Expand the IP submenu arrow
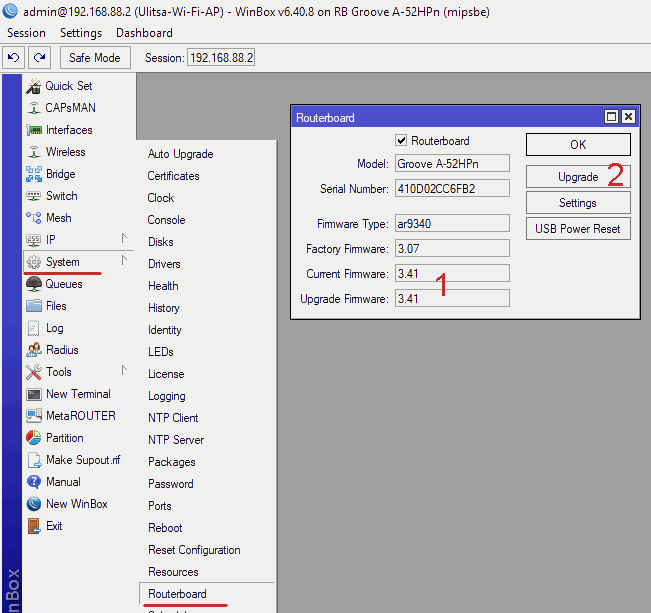This screenshot has width=651, height=613. 125,239
